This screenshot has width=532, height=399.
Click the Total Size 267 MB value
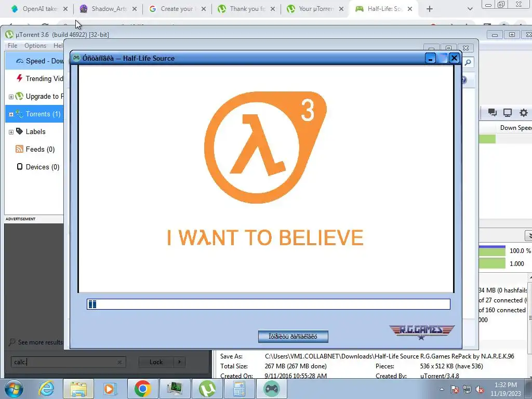296,366
